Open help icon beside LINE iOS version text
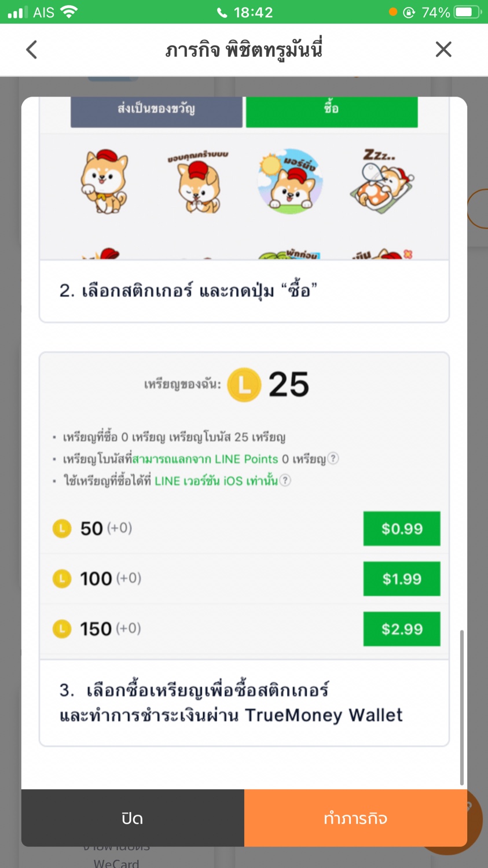Screen dimensions: 488x868 285,480
